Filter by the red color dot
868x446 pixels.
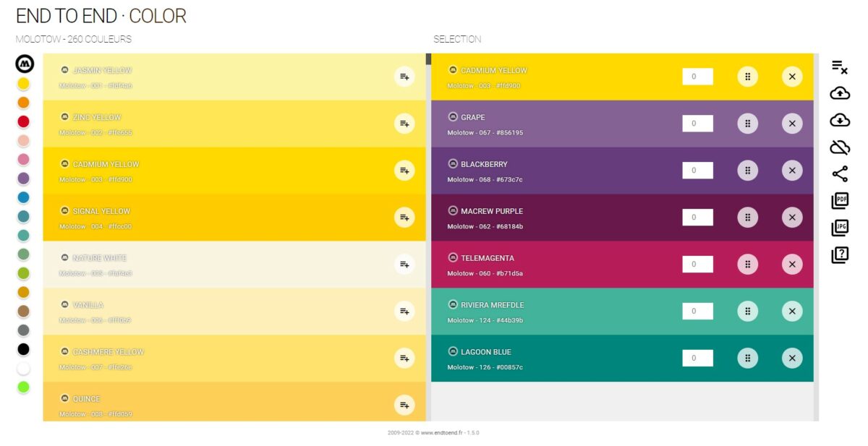pos(23,121)
